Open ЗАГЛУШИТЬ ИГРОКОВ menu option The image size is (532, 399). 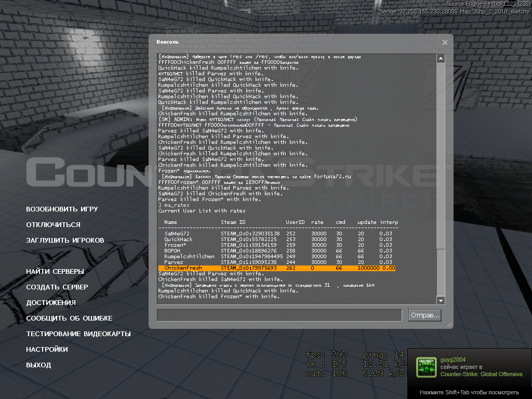pyautogui.click(x=65, y=240)
